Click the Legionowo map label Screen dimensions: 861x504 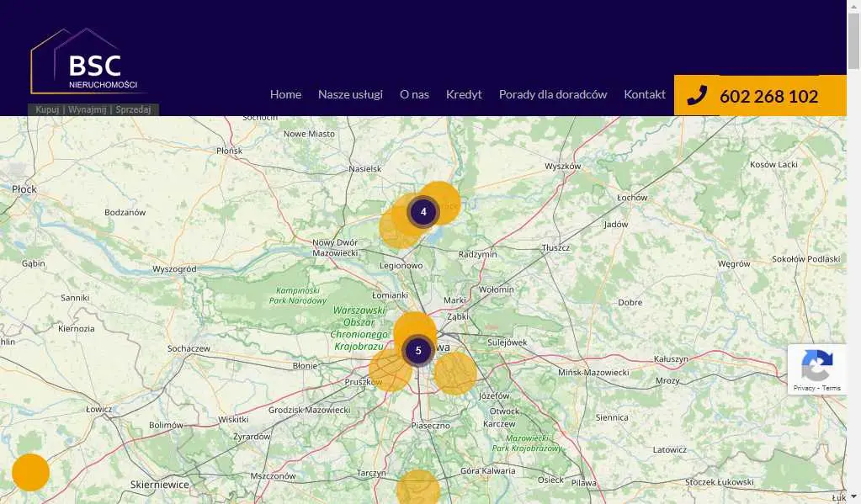(x=401, y=266)
